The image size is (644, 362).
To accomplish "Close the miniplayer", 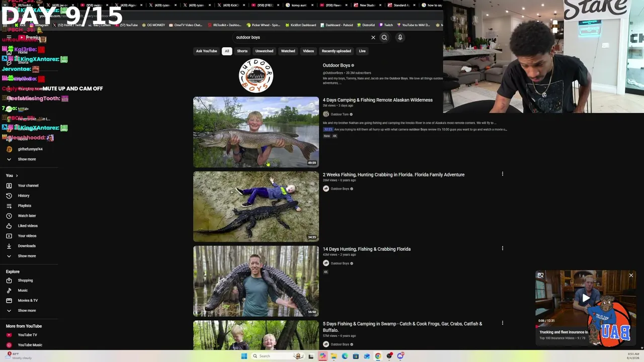I will pyautogui.click(x=631, y=276).
